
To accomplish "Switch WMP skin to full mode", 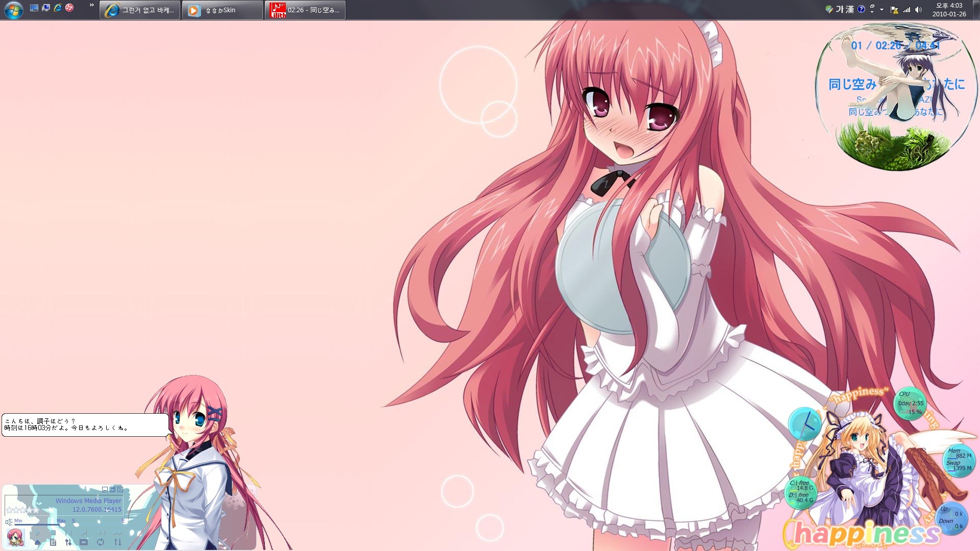I will (112, 490).
